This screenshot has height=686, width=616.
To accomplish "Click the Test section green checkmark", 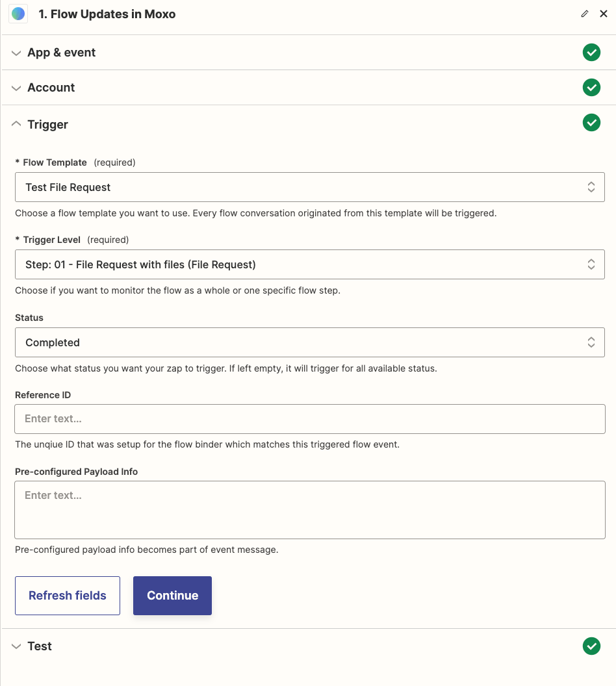I will click(591, 646).
